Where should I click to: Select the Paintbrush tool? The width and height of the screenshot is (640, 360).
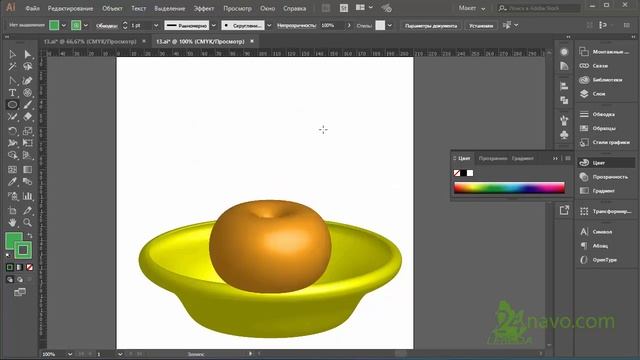(27, 105)
